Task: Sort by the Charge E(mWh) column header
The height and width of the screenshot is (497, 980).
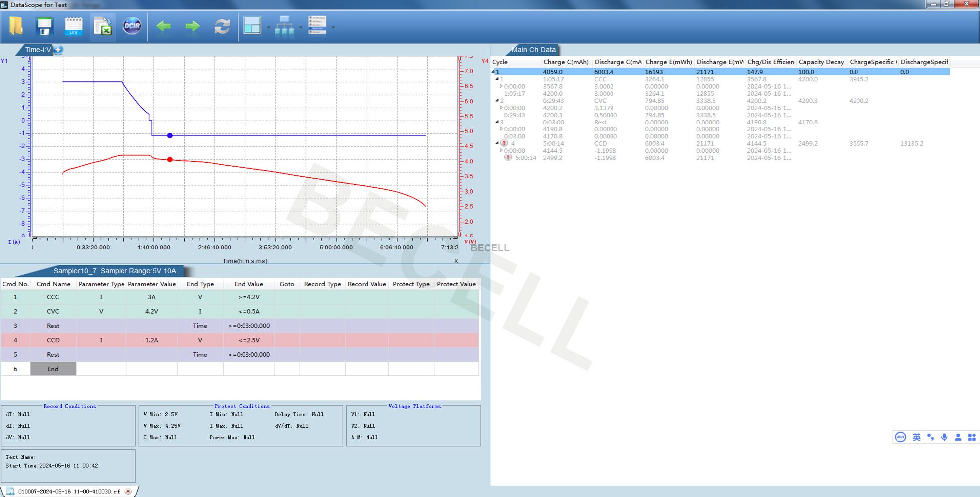Action: (x=669, y=62)
